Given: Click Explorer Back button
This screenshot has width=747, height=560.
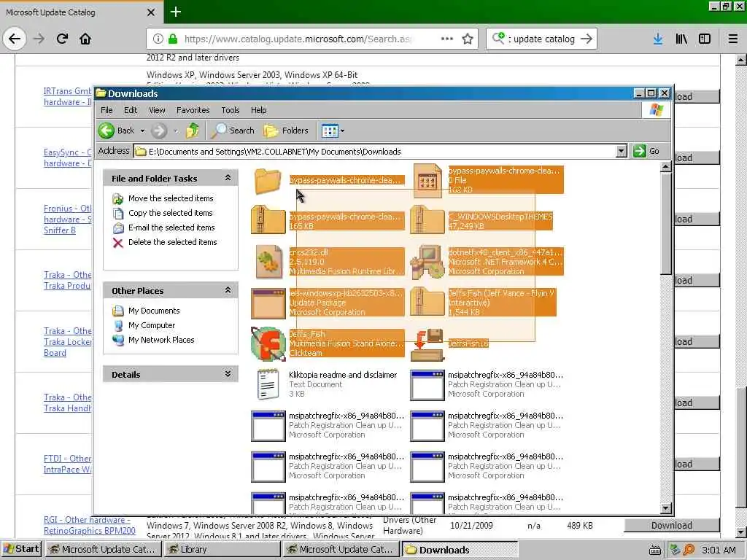Looking at the screenshot, I should pos(117,131).
